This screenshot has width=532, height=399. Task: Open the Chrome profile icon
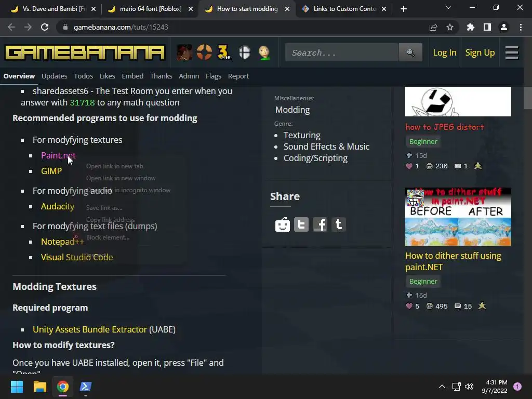tap(504, 27)
